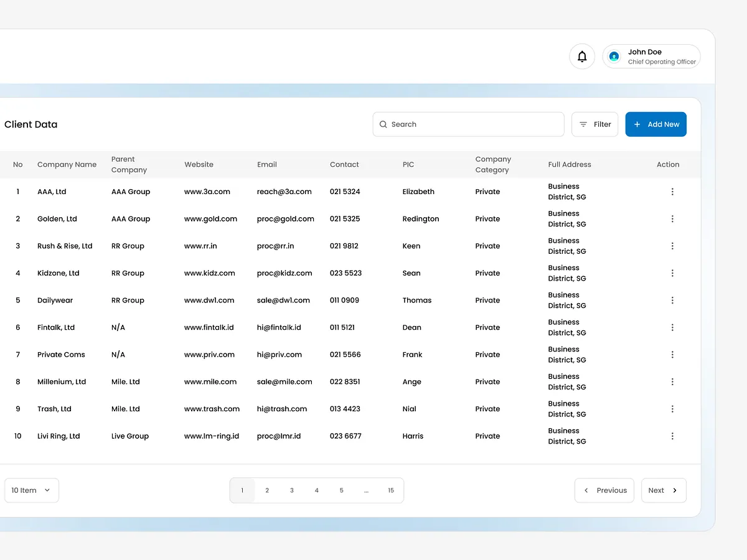Open the John Doe user profile chip
This screenshot has width=747, height=560.
coord(652,57)
